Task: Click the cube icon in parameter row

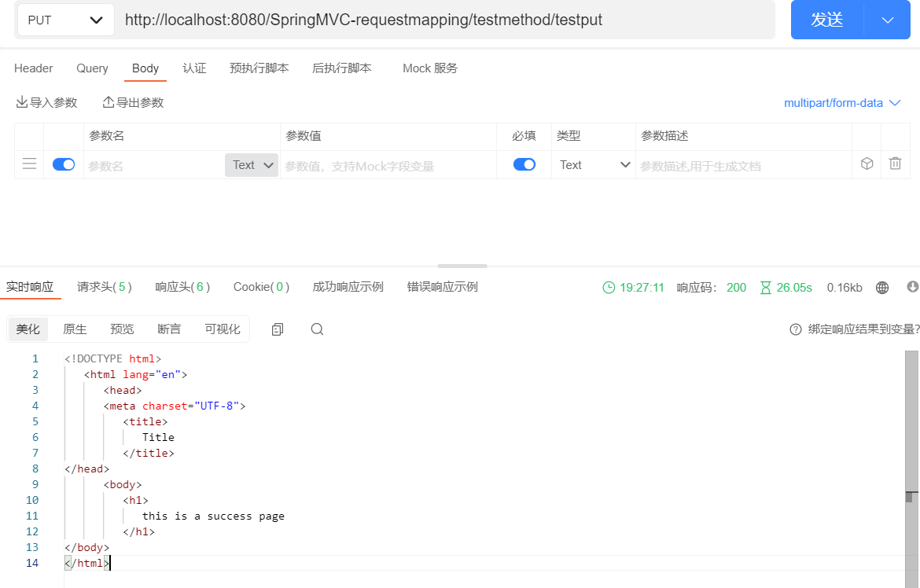Action: pyautogui.click(x=867, y=164)
